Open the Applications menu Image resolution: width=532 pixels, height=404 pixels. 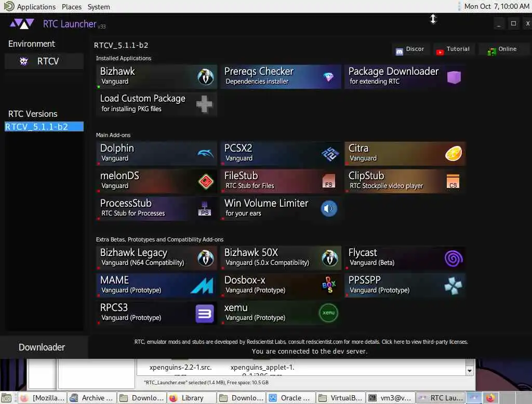pos(36,7)
